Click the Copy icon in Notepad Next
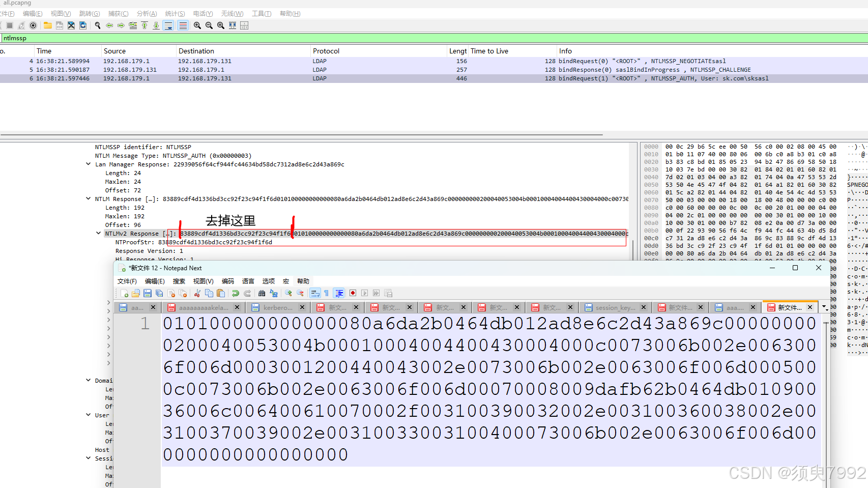This screenshot has width=868, height=488. coord(209,293)
